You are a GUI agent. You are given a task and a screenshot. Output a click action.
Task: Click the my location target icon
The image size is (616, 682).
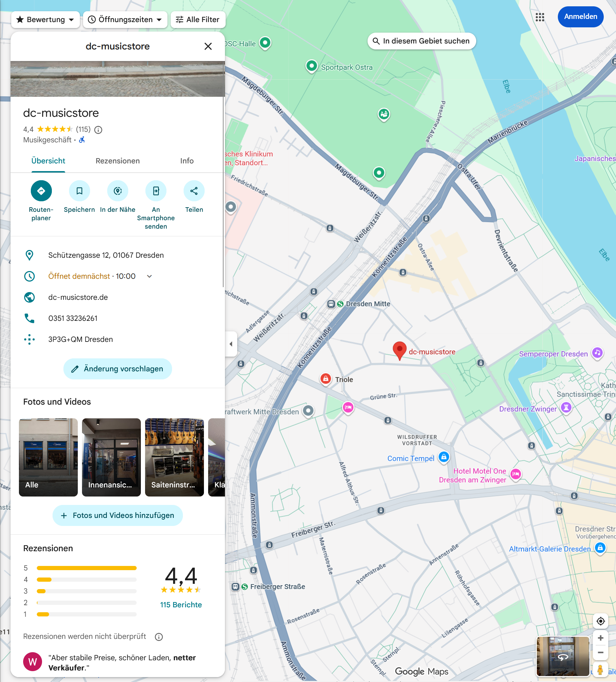click(600, 621)
